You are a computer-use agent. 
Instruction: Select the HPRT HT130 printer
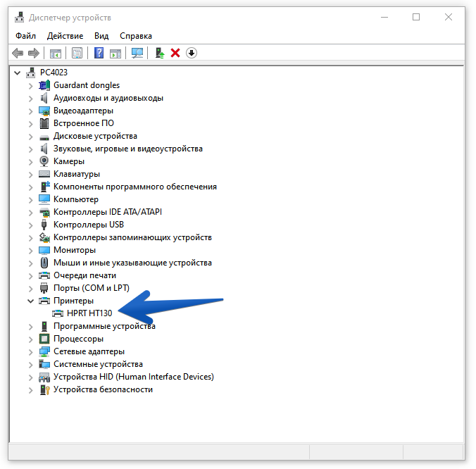[x=89, y=313]
